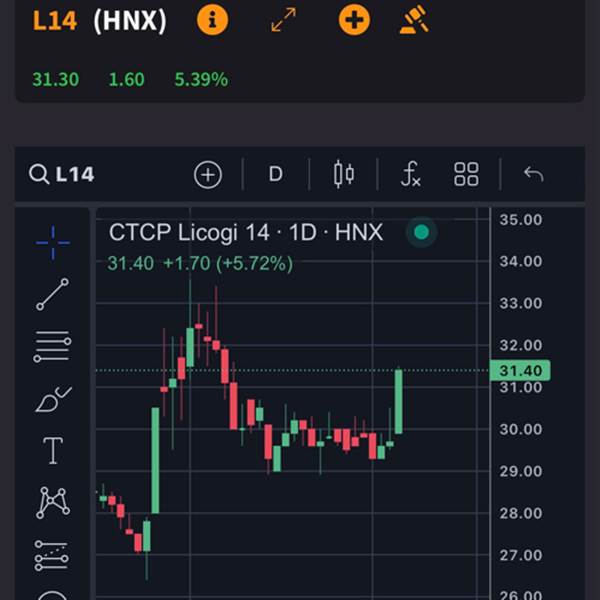
Task: Select the crosshair cursor tool
Action: pyautogui.click(x=53, y=243)
